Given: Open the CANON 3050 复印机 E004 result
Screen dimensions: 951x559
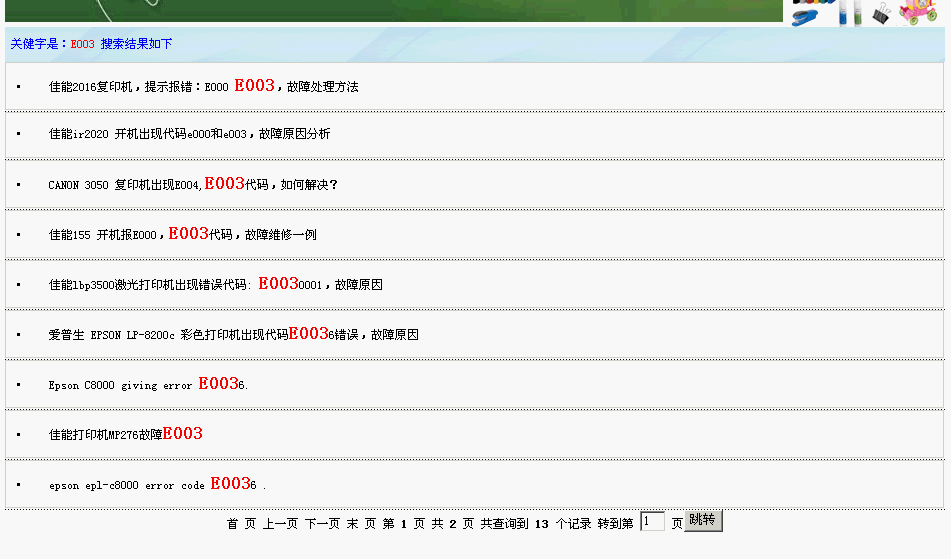Looking at the screenshot, I should click(x=193, y=184).
